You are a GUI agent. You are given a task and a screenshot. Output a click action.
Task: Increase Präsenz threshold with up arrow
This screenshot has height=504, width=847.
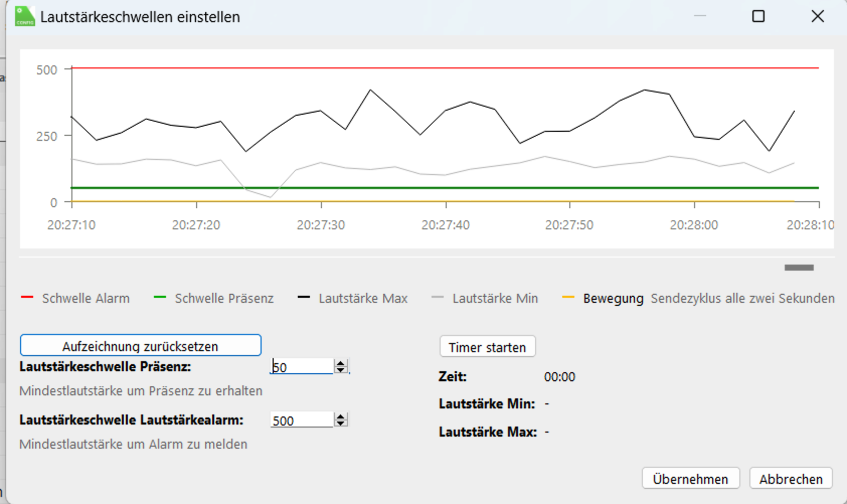coord(341,363)
